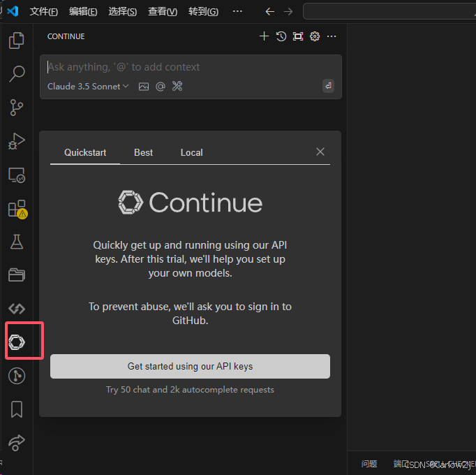Open the Source Control view
The image size is (476, 475).
[x=16, y=108]
